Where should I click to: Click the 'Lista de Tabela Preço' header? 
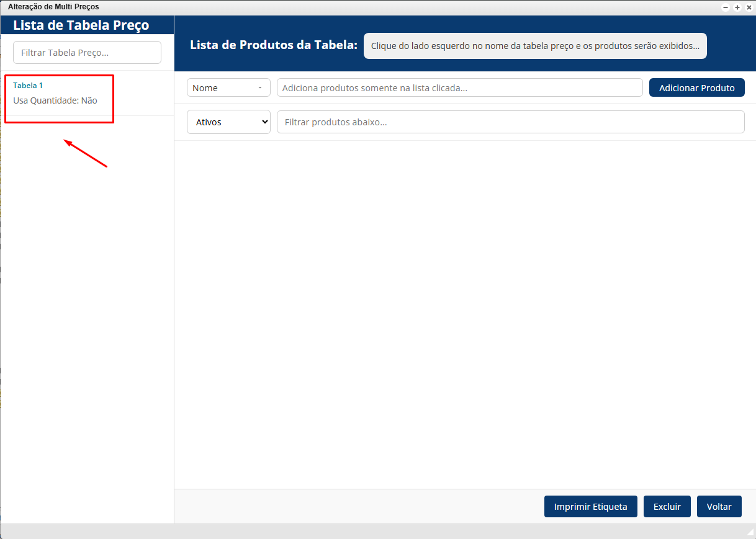pos(81,25)
